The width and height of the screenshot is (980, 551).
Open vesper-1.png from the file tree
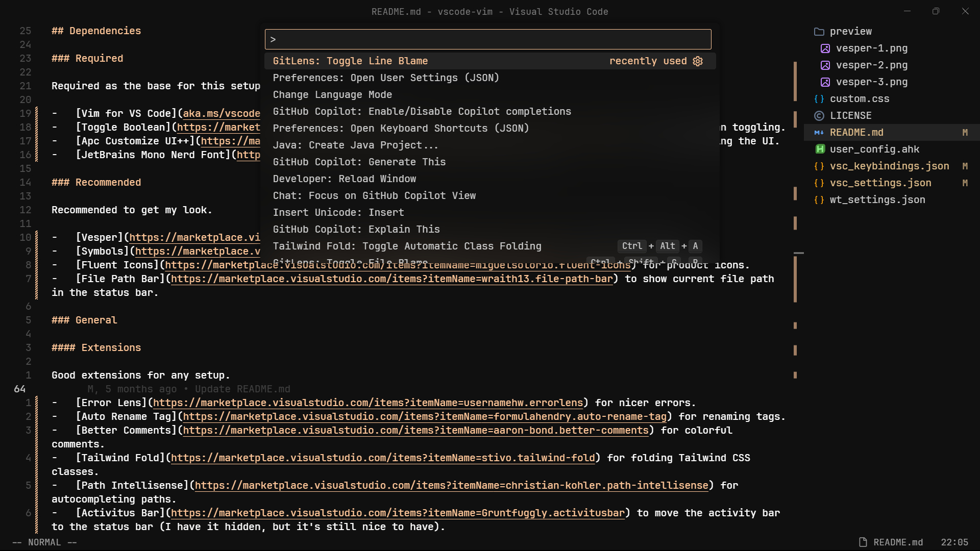point(892,48)
